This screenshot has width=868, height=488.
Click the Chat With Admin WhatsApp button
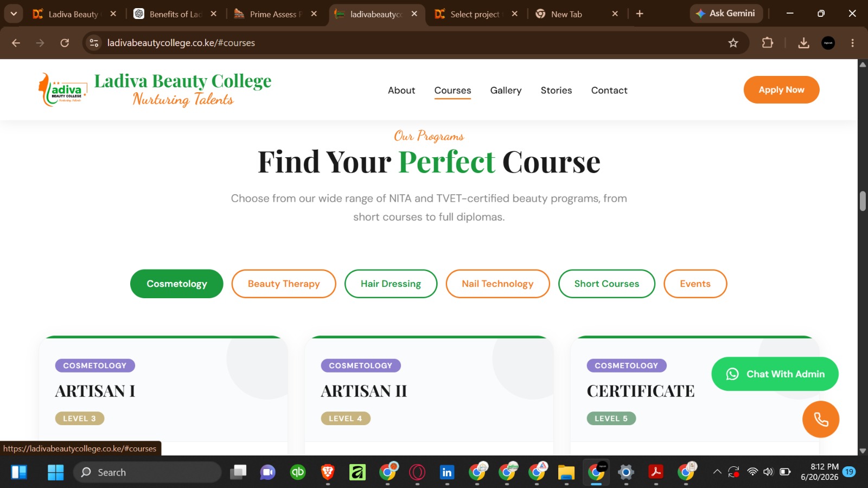point(775,374)
